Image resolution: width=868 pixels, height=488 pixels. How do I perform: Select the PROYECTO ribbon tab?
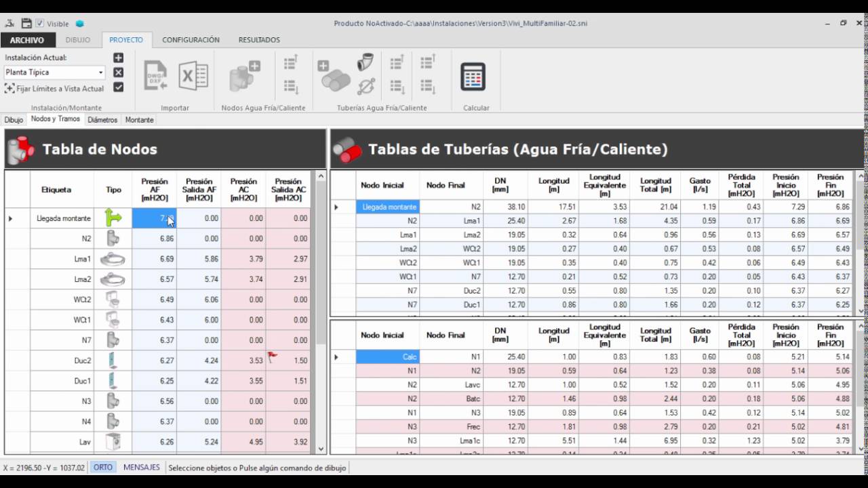tap(126, 40)
